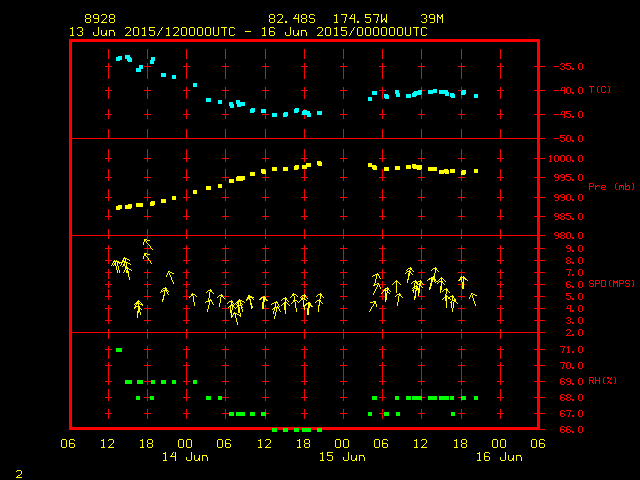640x480 pixels.
Task: Select the T(C) temperature axis label
Action: pyautogui.click(x=599, y=90)
